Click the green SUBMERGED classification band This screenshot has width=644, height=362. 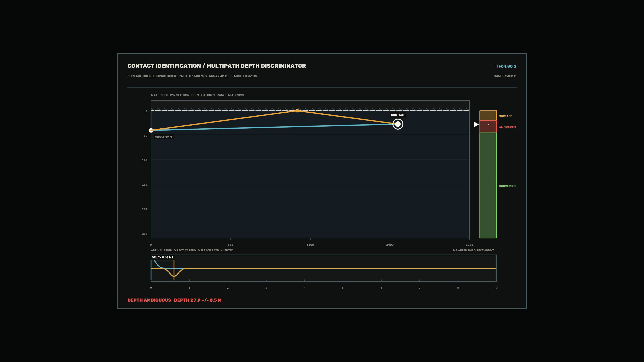tap(488, 185)
